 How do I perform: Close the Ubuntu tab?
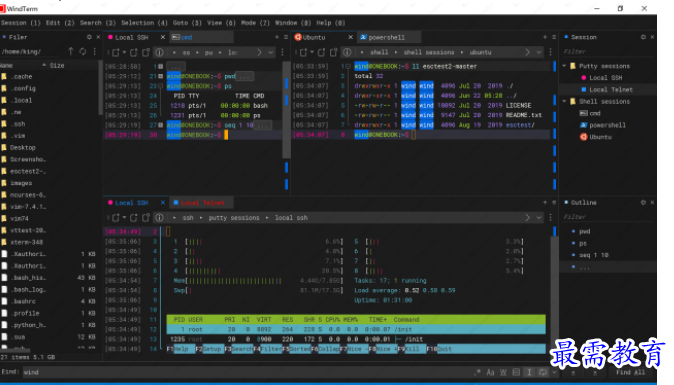[x=350, y=37]
